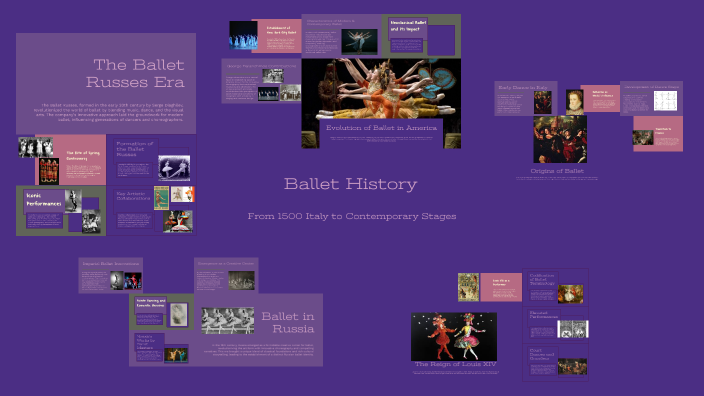Select the green vintage dancer poster in Collaborations
This screenshot has height=396, width=704.
pos(162,198)
